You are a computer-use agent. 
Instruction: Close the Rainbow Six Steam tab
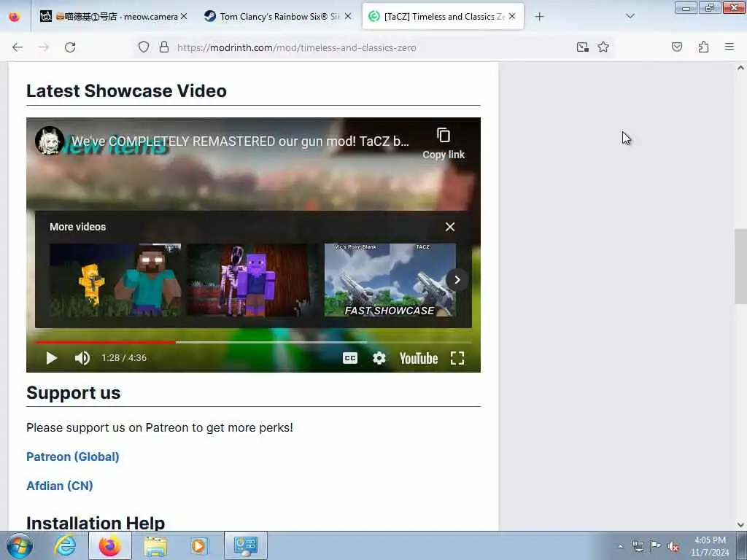coord(348,16)
